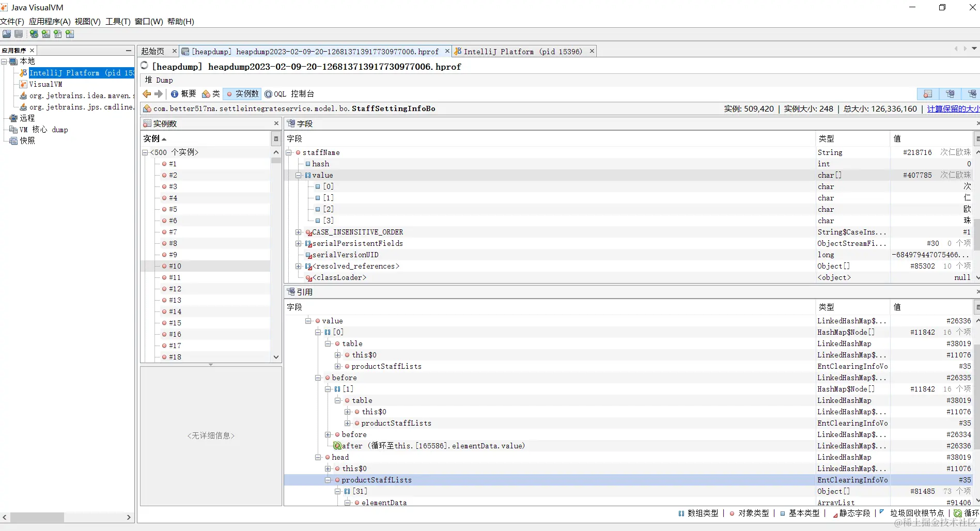The width and height of the screenshot is (980, 531).
Task: Show the 类 classes view
Action: [x=211, y=93]
